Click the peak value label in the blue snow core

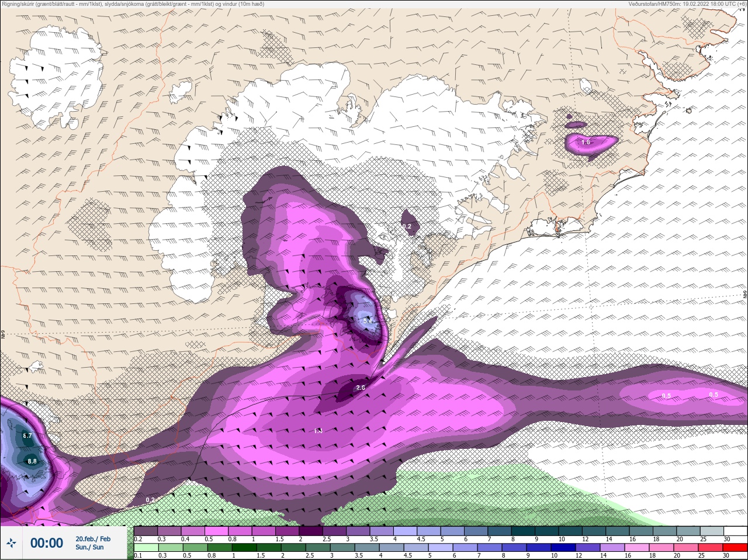tap(368, 321)
